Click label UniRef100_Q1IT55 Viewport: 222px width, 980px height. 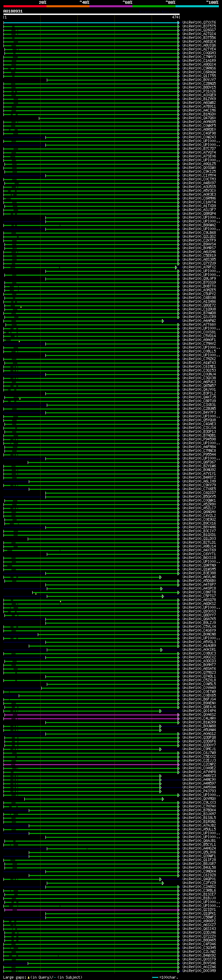[199, 76]
